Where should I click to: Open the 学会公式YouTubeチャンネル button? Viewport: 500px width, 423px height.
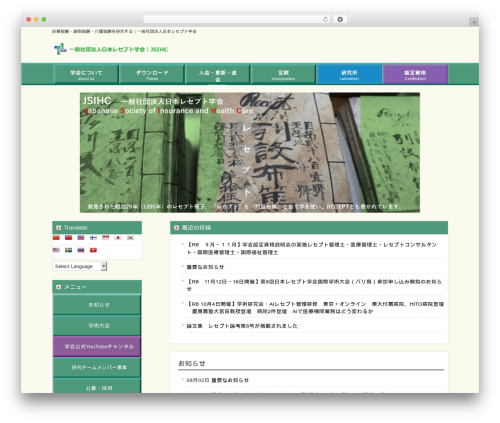click(97, 347)
